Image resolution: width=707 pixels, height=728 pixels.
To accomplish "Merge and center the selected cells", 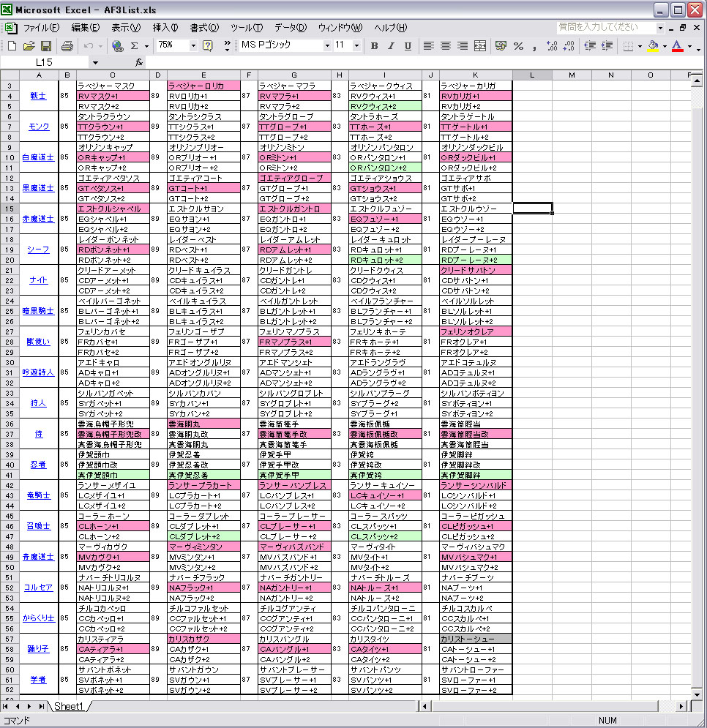I will (480, 45).
